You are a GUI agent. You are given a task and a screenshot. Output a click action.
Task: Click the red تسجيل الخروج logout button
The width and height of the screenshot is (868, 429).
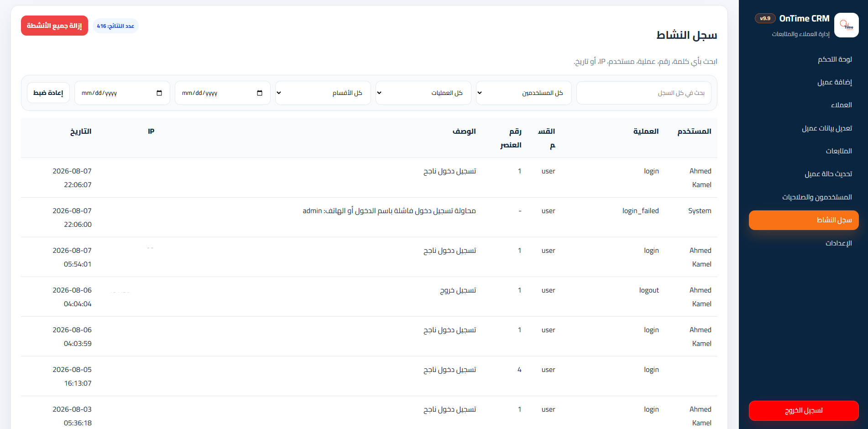[804, 410]
